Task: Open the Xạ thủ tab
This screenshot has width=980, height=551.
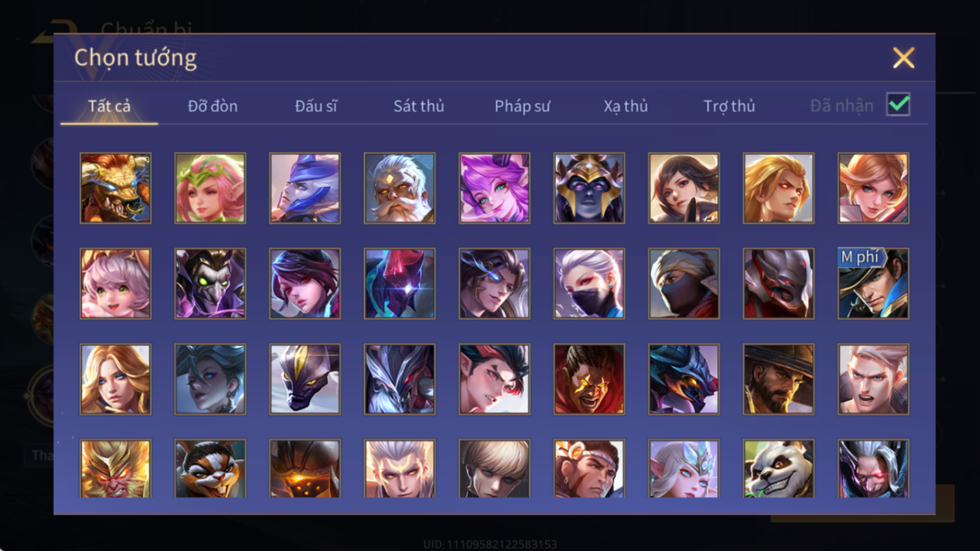Action: pos(626,106)
